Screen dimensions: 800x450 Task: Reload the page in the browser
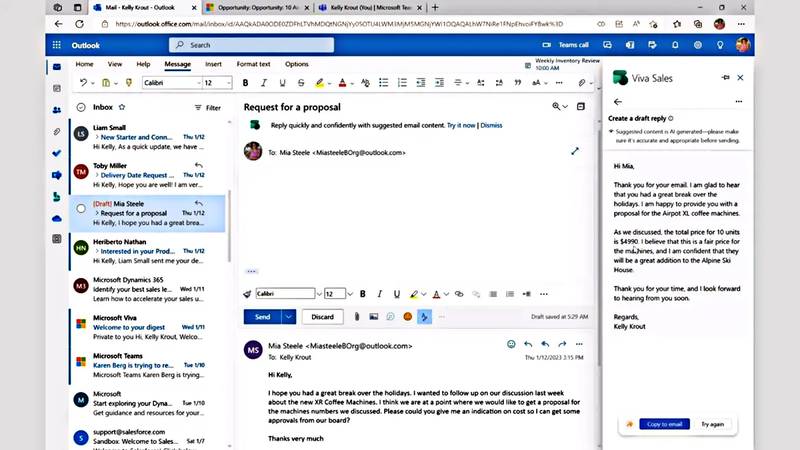pos(80,24)
